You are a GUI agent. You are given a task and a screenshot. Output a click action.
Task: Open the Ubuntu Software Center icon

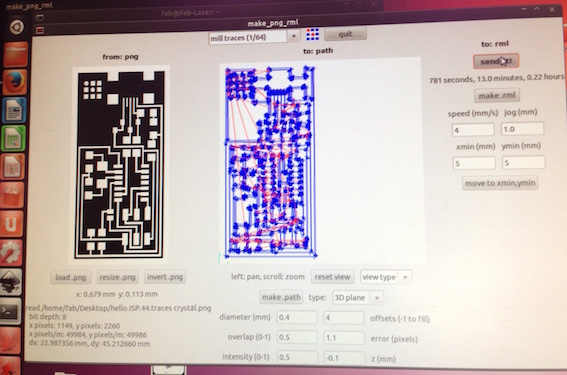coord(12,195)
